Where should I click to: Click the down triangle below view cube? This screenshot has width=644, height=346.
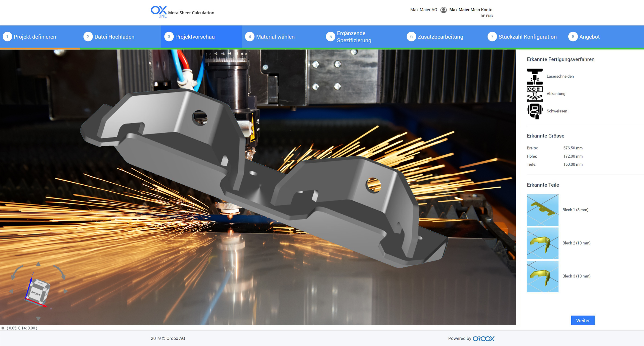(38, 319)
